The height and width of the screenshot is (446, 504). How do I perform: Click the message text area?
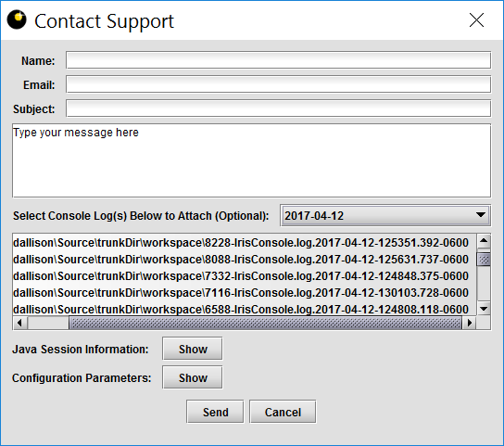click(x=251, y=160)
